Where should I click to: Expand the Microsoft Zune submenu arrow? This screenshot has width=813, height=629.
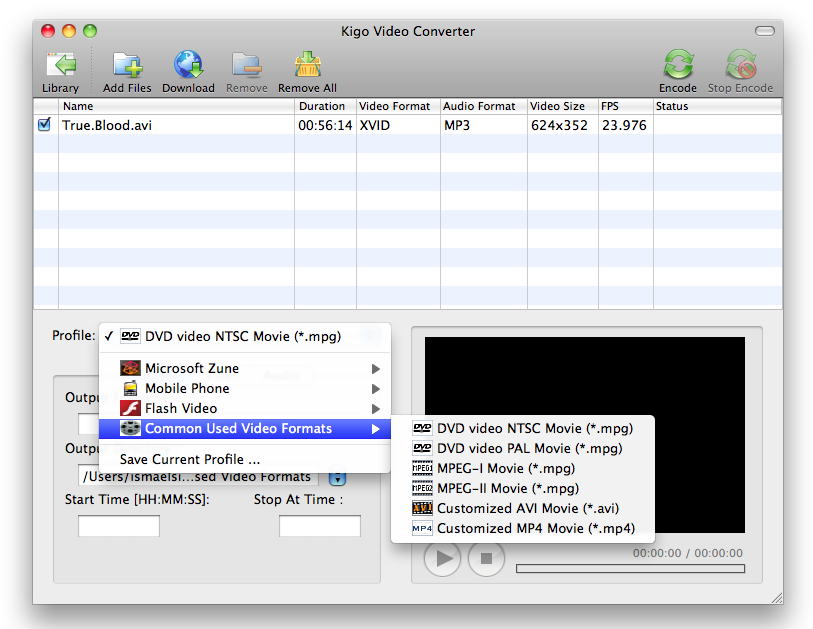point(376,369)
